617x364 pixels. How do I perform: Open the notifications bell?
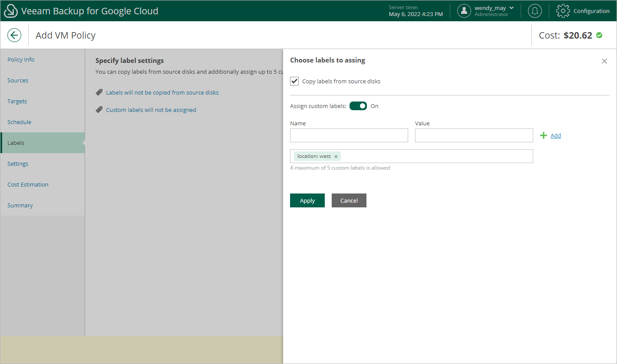[535, 11]
